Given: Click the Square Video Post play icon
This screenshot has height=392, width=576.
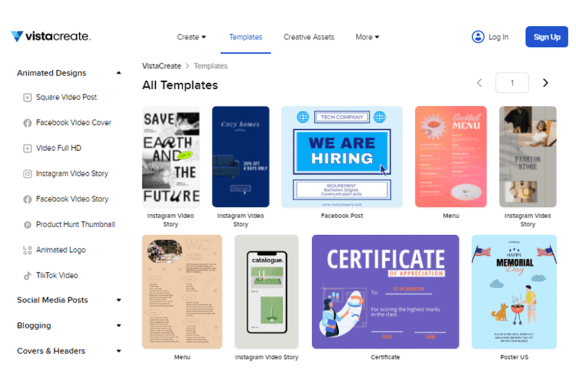Looking at the screenshot, I should pyautogui.click(x=27, y=97).
